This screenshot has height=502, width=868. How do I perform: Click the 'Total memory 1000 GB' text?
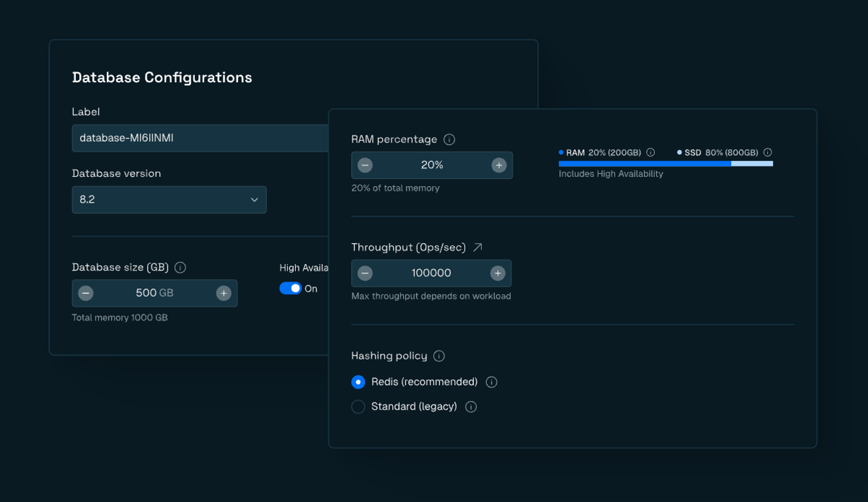coord(120,318)
